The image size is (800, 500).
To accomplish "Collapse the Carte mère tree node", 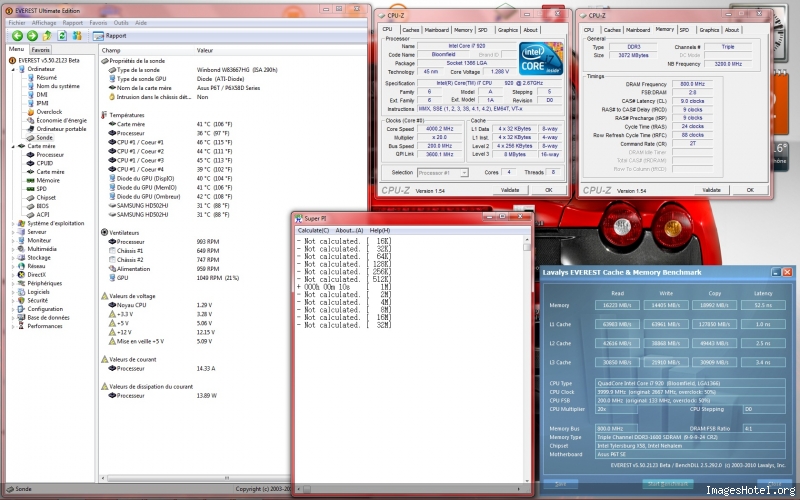I will [13, 146].
